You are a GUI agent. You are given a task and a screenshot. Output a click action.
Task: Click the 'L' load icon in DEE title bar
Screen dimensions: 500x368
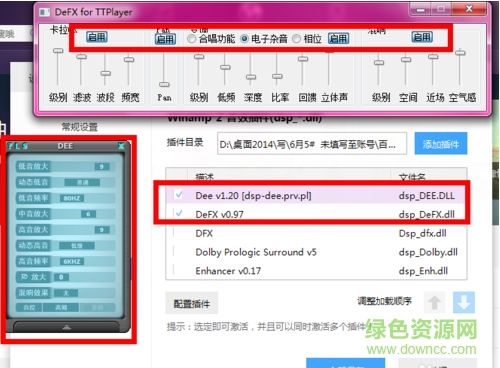(17, 146)
